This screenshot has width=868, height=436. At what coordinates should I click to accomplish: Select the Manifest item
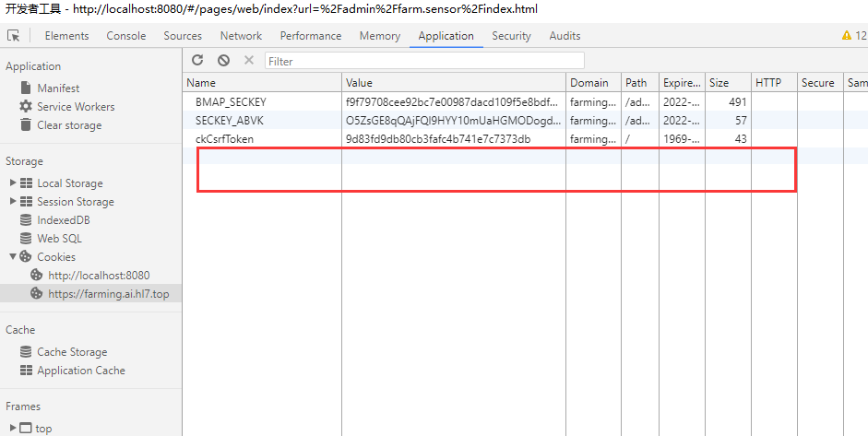click(x=58, y=88)
